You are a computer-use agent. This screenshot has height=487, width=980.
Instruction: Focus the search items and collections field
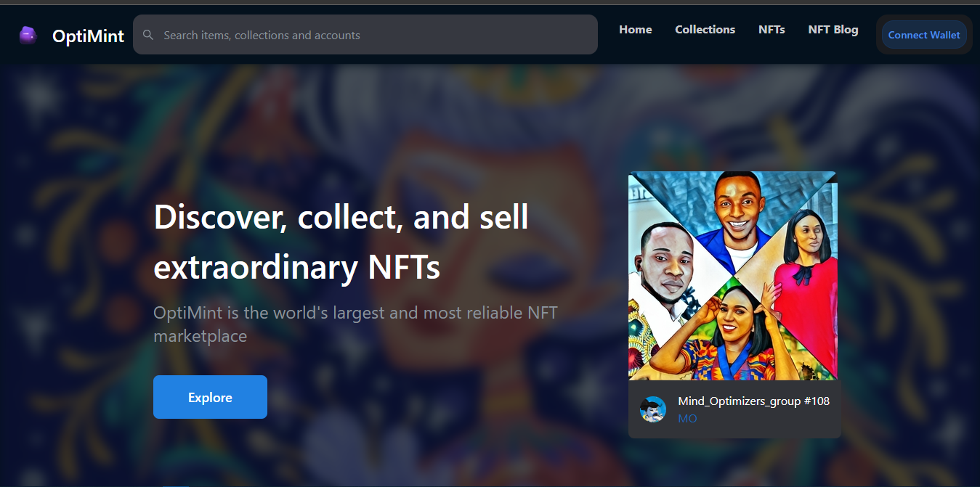[365, 35]
